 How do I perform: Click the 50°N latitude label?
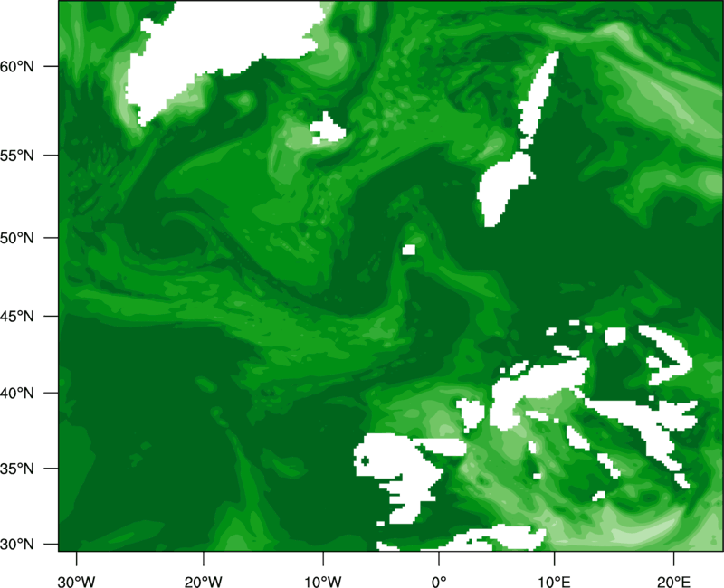tap(17, 238)
